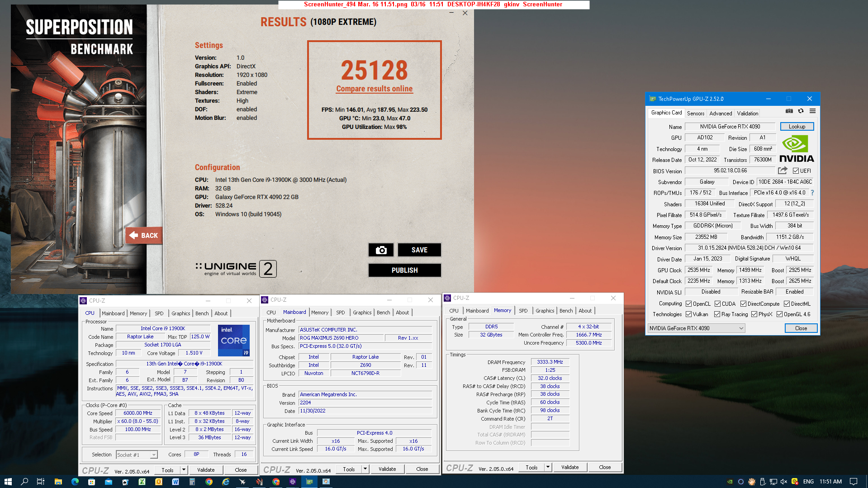Open the Socket #1 selection dropdown
The width and height of the screenshot is (868, 488).
tap(137, 455)
